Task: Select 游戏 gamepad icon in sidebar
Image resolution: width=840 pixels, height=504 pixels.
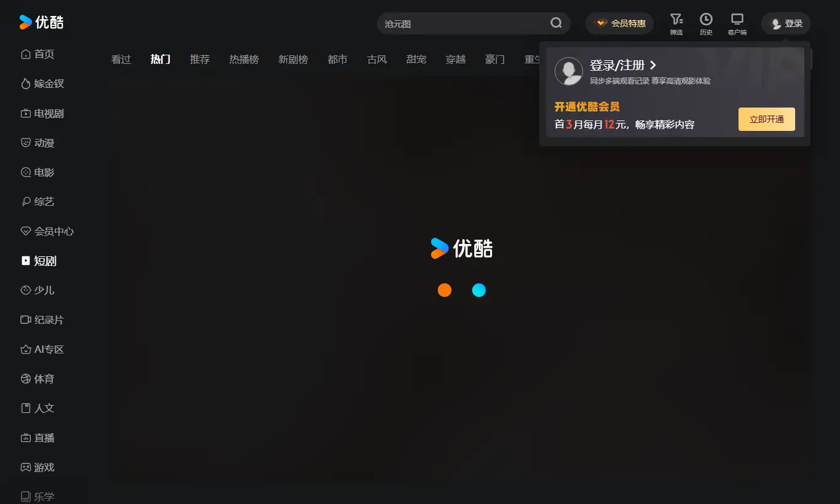Action: [x=26, y=467]
